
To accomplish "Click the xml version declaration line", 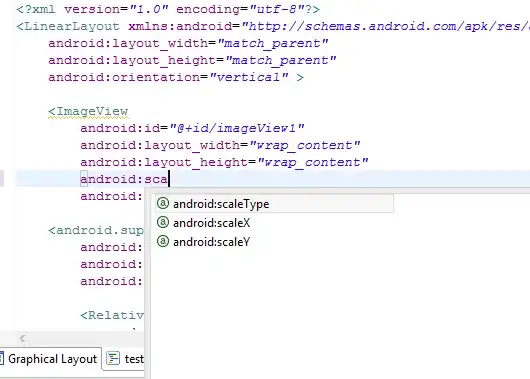I will (168, 9).
